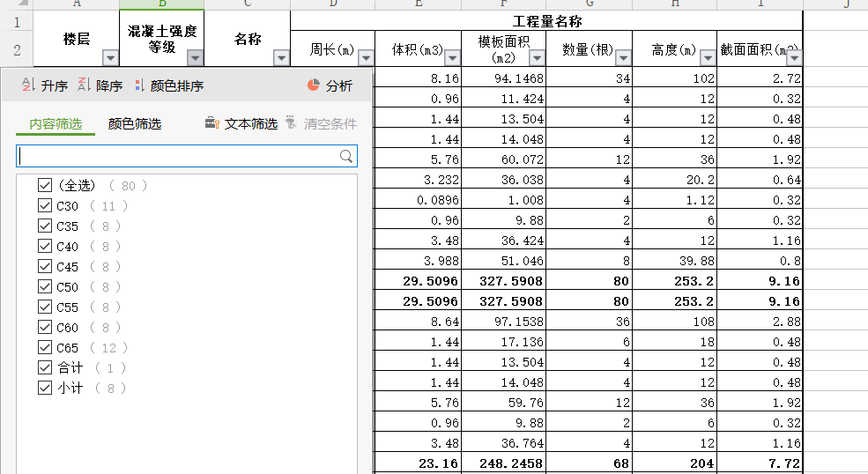This screenshot has width=868, height=474.
Task: Select cell with value 97.1538
Action: 504,322
